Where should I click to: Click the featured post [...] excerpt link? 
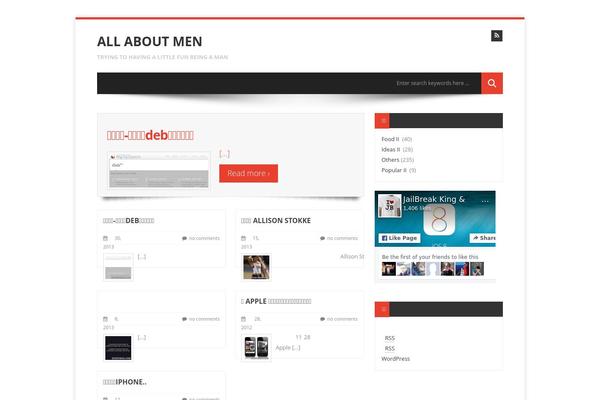tap(225, 154)
